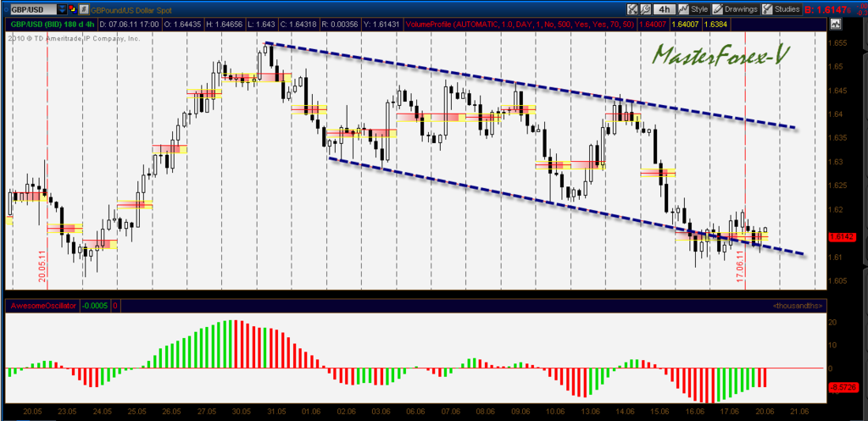Click the low value L: 1.643
Image resolution: width=868 pixels, height=421 pixels.
click(261, 25)
